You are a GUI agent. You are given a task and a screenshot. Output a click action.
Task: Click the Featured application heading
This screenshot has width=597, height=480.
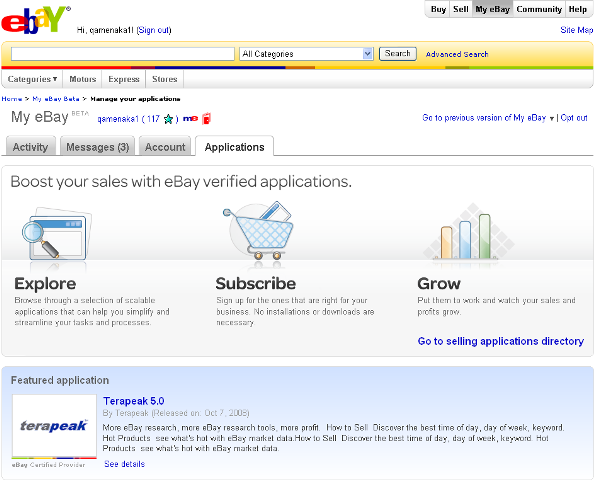60,380
